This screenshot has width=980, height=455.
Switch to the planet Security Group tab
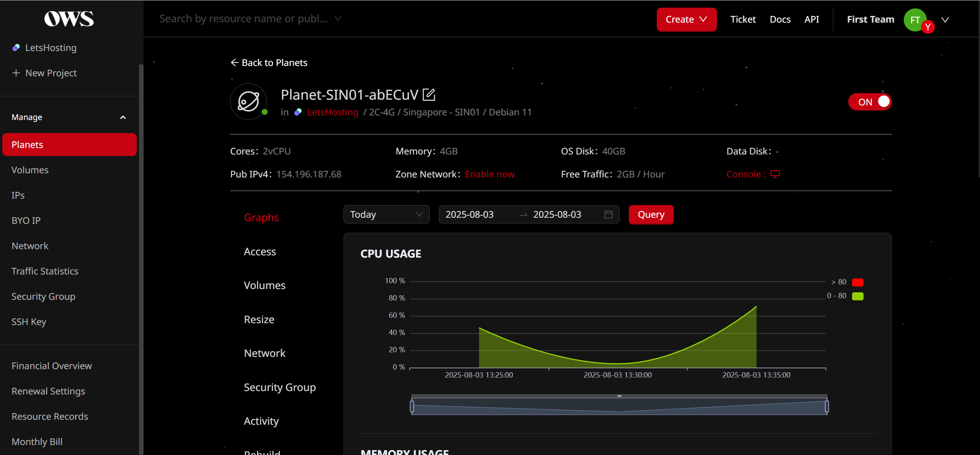[x=280, y=387]
